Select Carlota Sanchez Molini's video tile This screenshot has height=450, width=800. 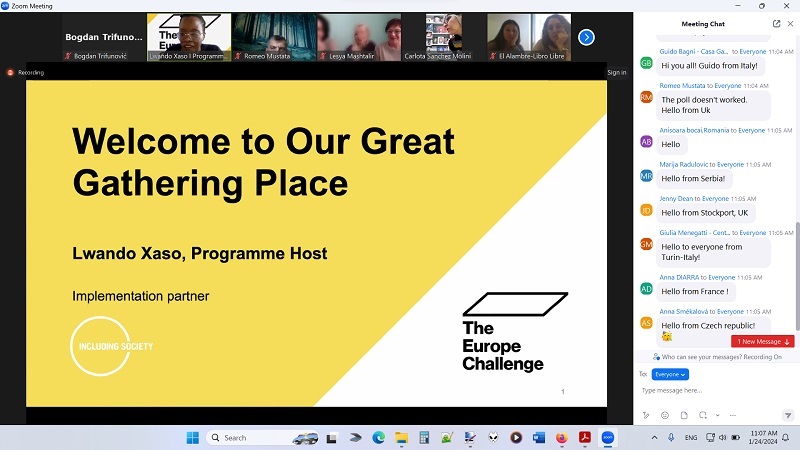[x=444, y=37]
